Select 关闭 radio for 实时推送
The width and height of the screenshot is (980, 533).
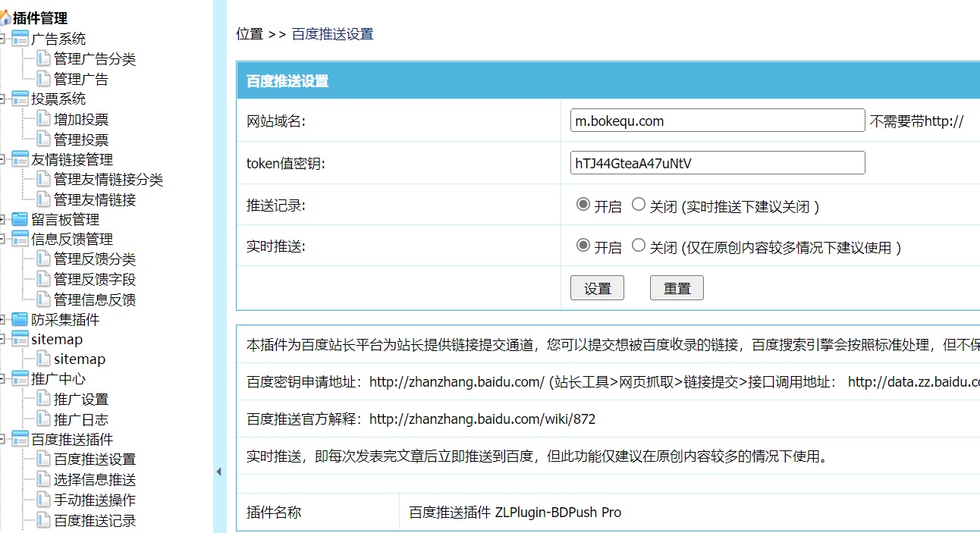tap(639, 246)
